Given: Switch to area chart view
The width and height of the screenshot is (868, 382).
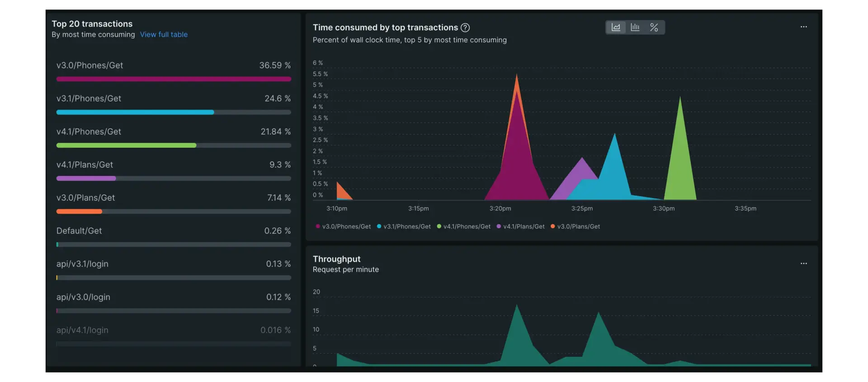Looking at the screenshot, I should pyautogui.click(x=616, y=28).
